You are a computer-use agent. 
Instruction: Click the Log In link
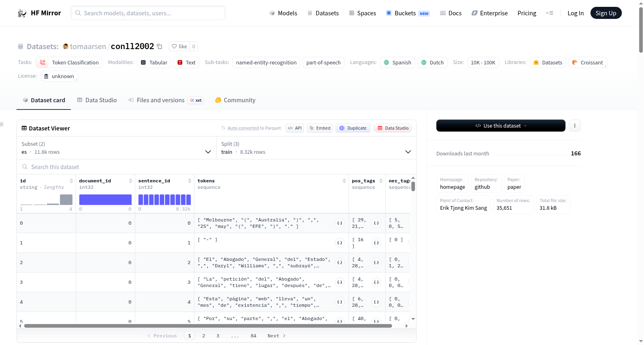pos(576,13)
